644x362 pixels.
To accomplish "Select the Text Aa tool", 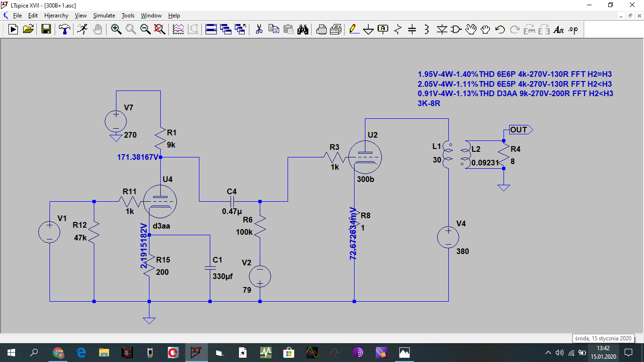I will 559,29.
